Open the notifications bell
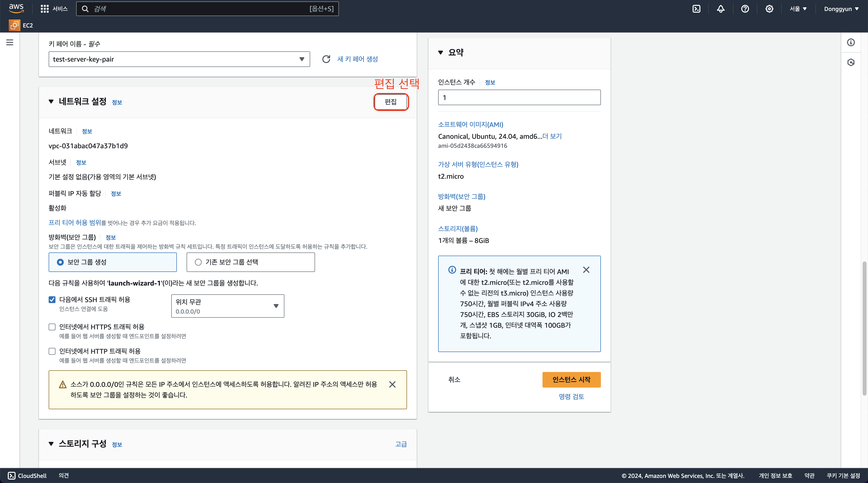Viewport: 868px width, 483px height. coord(720,9)
